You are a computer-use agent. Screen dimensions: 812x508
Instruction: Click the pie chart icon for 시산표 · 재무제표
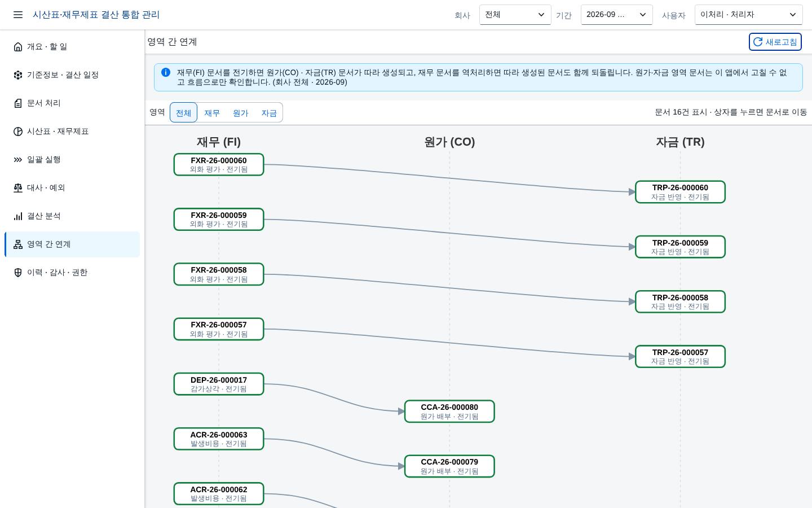coord(18,132)
